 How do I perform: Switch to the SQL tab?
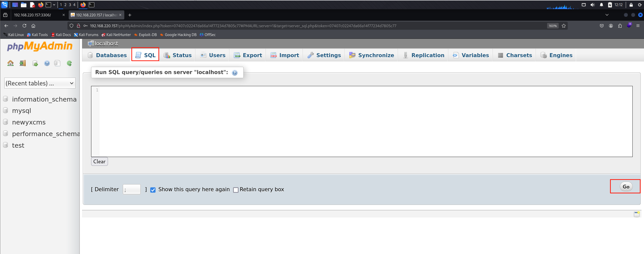coord(145,55)
